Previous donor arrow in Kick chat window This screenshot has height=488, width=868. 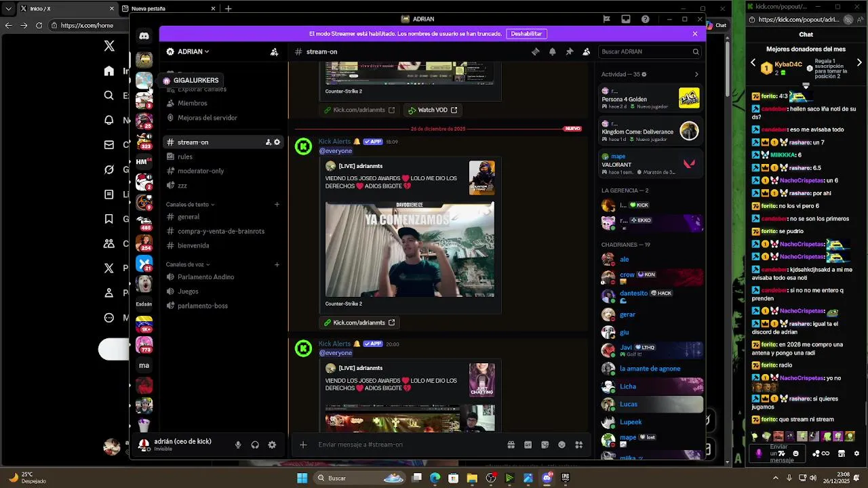[x=753, y=62]
